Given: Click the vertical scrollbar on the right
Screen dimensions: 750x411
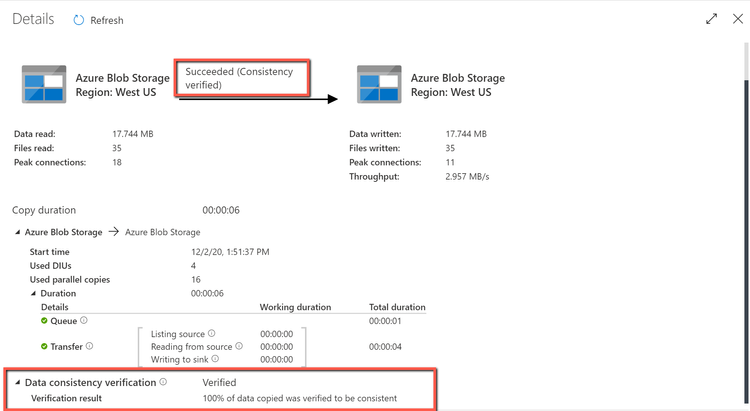Looking at the screenshot, I should click(x=744, y=200).
